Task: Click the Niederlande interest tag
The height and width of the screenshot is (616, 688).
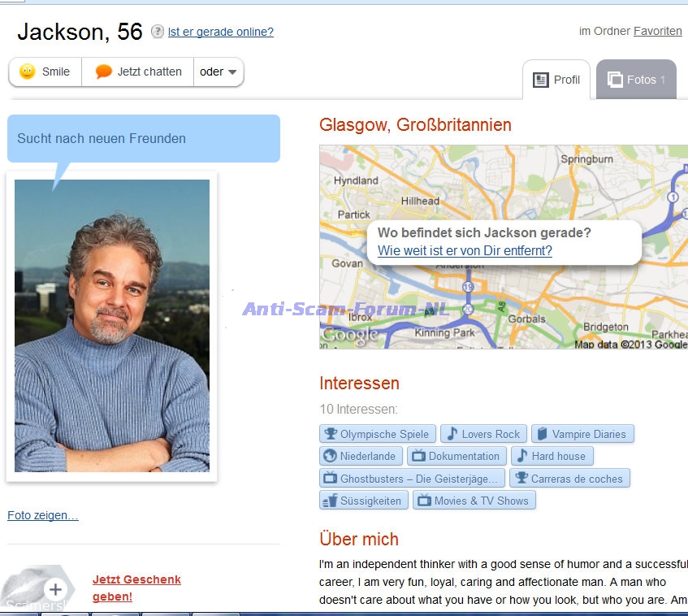Action: pos(361,456)
